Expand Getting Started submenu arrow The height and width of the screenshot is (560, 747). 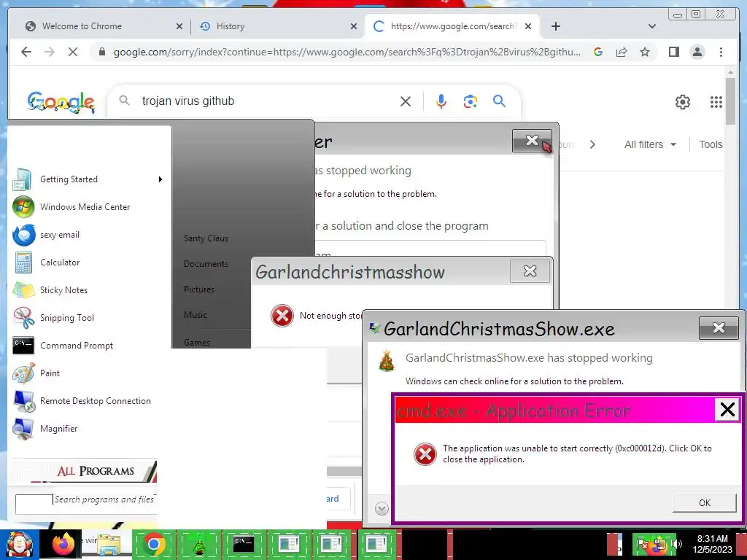160,179
